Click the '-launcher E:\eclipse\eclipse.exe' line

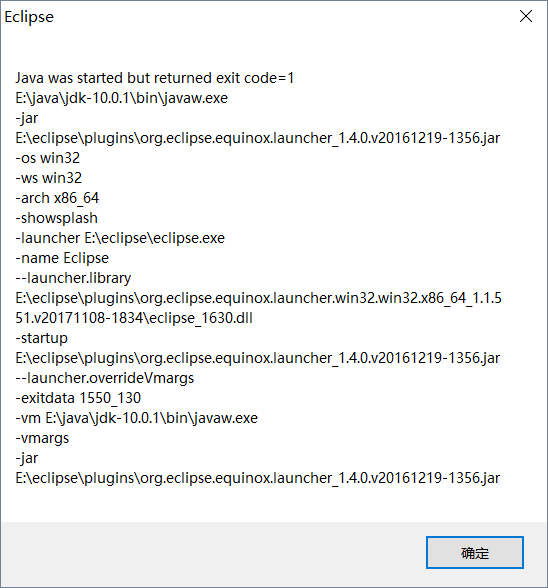[x=120, y=238]
